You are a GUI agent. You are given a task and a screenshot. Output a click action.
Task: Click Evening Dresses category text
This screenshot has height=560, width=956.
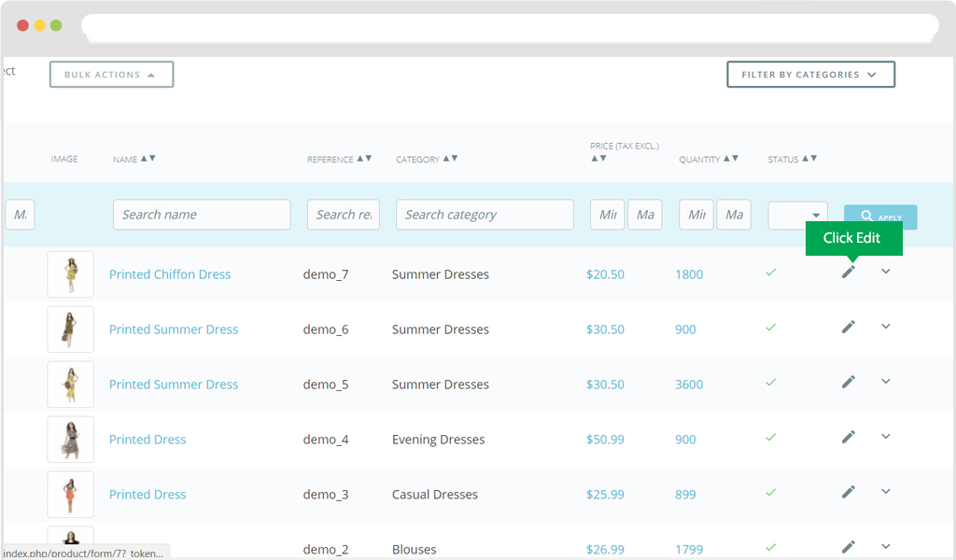pyautogui.click(x=439, y=440)
